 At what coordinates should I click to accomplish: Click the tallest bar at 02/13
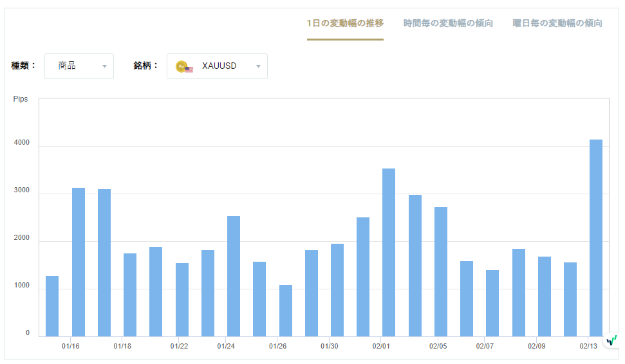pos(596,238)
